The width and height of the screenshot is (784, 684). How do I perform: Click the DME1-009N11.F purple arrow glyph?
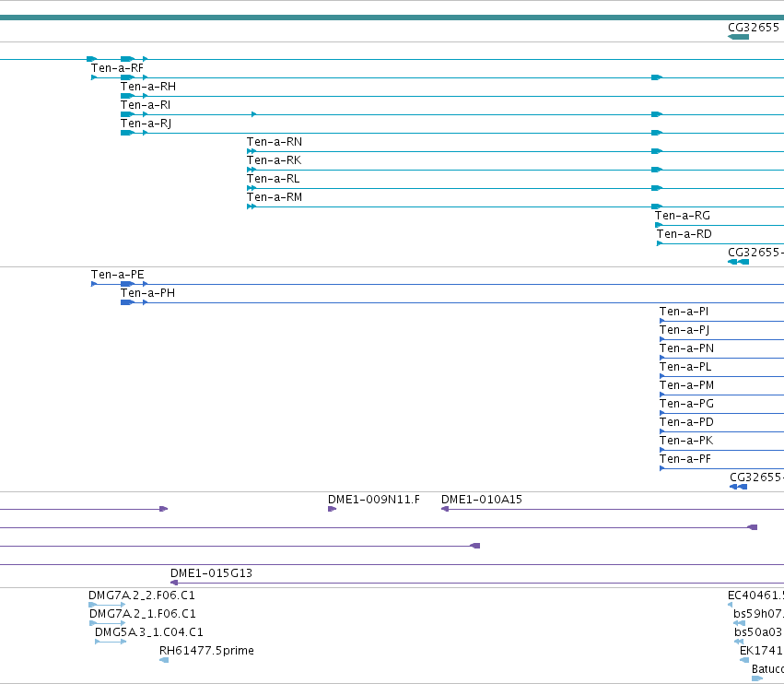[x=332, y=509]
